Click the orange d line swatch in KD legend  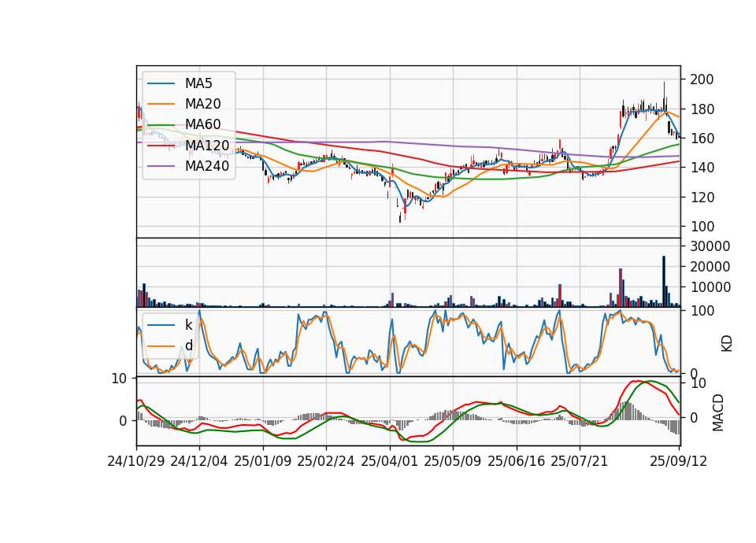(x=161, y=345)
